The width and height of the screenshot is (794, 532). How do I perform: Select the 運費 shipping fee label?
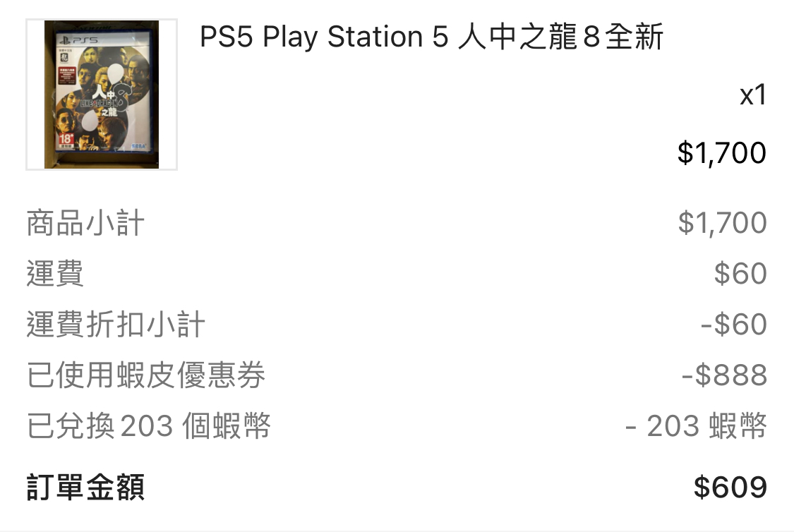click(x=54, y=273)
